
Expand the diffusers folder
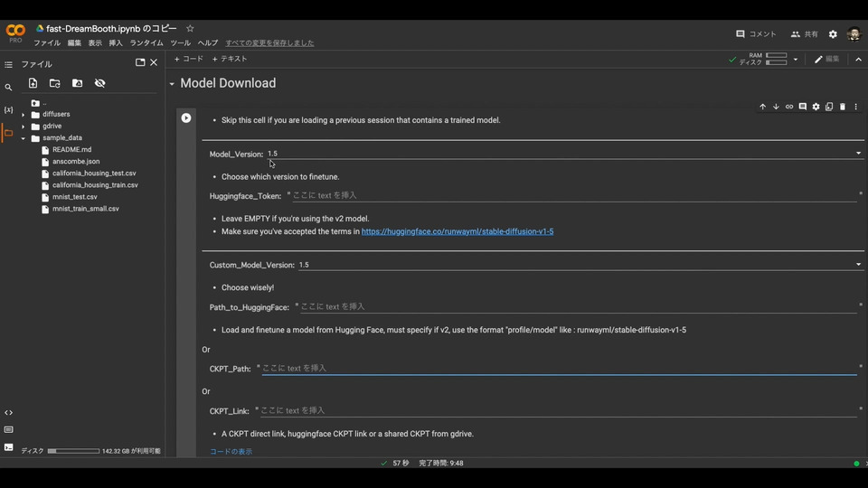pos(24,115)
